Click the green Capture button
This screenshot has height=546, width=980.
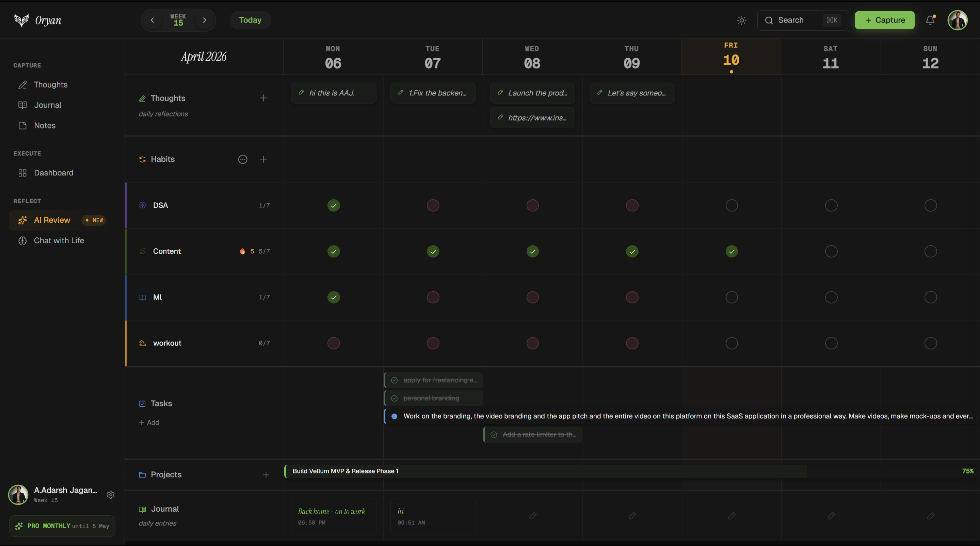(884, 20)
